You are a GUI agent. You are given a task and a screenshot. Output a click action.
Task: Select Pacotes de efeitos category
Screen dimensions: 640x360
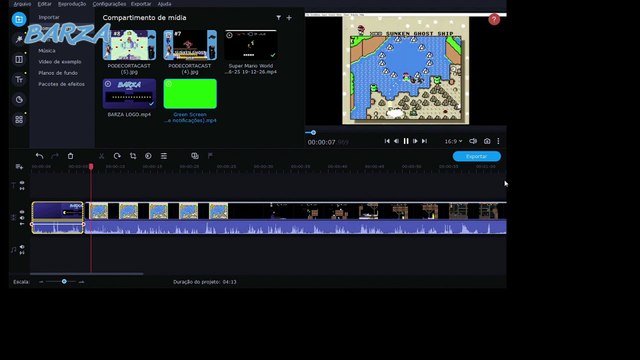(x=61, y=84)
